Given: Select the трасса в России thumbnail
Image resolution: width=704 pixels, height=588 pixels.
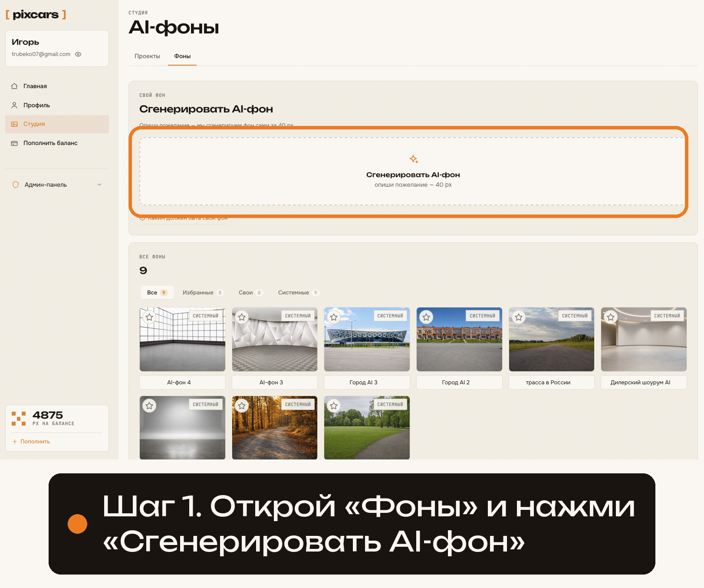Looking at the screenshot, I should coord(552,340).
